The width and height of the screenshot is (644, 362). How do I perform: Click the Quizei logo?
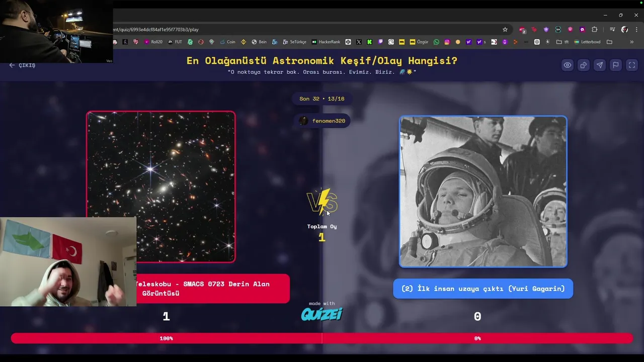tap(322, 314)
